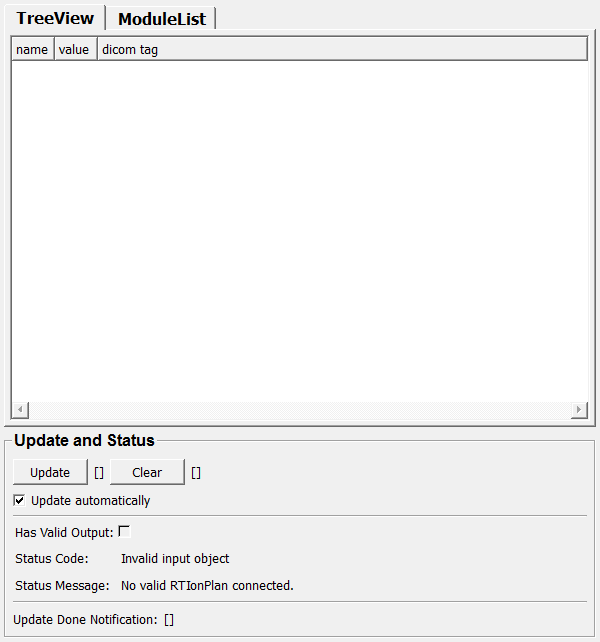Click the Update Done Notification bracket field
Screen dimensions: 600x642
(x=169, y=620)
